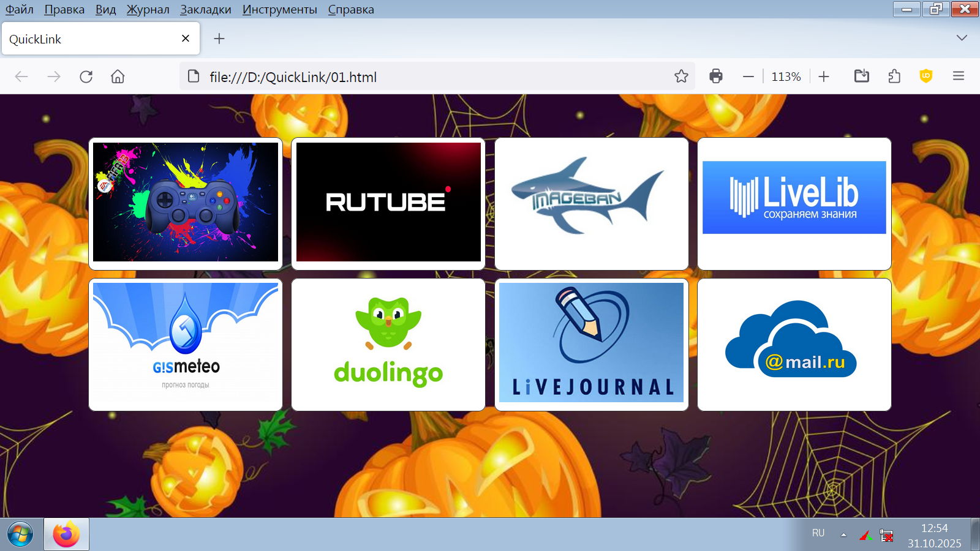Image resolution: width=980 pixels, height=551 pixels.
Task: Open the Duolingo tile
Action: (x=388, y=345)
